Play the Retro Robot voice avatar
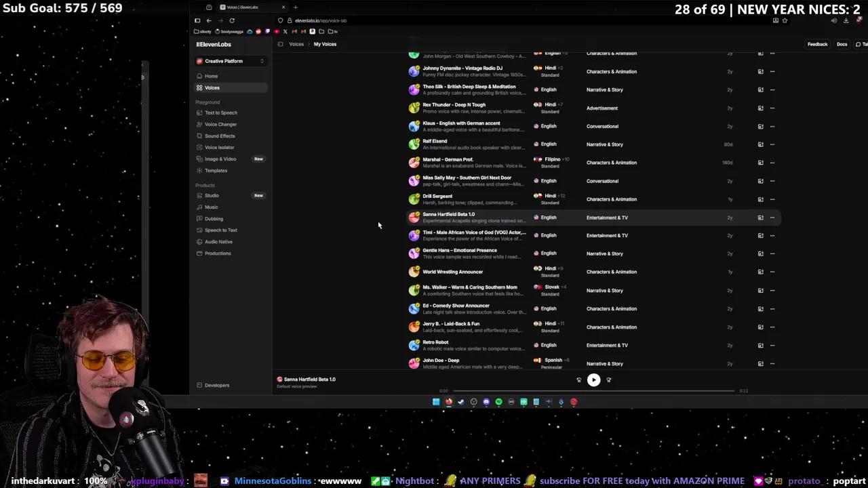 (x=414, y=345)
